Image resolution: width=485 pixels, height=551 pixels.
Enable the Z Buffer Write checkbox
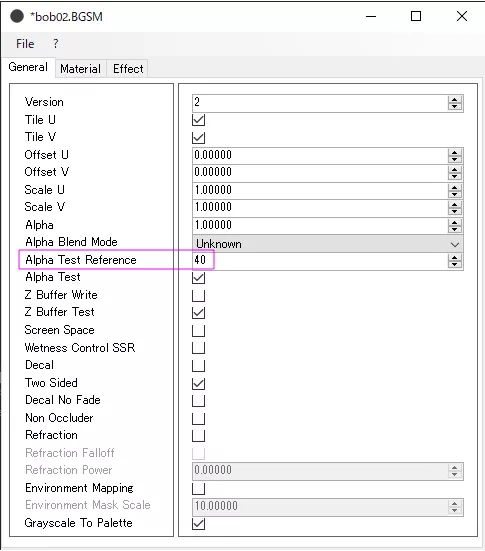tap(199, 296)
